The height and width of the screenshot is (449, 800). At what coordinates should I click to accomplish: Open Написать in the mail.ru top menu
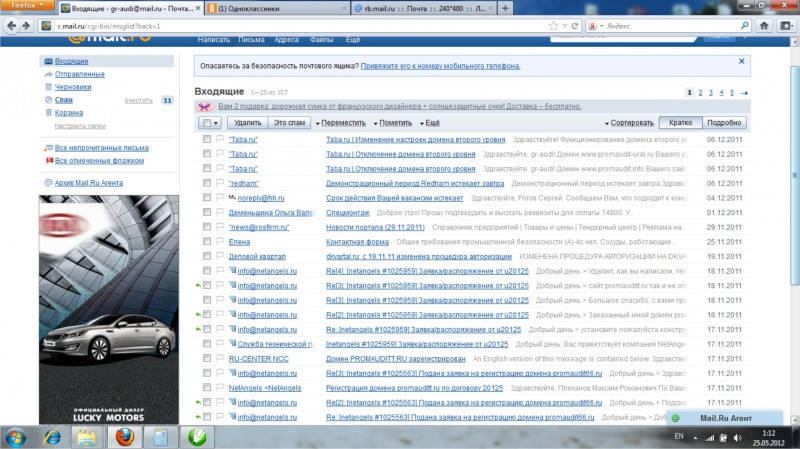[214, 39]
